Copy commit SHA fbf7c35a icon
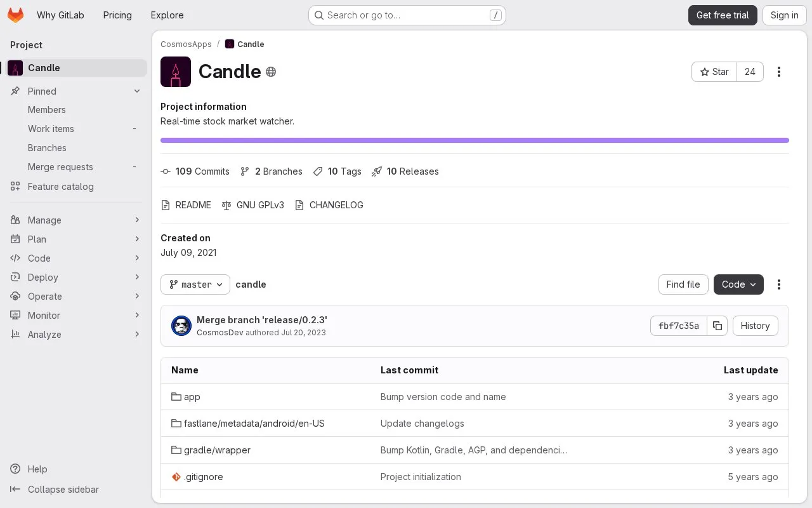Image resolution: width=812 pixels, height=508 pixels. (717, 326)
